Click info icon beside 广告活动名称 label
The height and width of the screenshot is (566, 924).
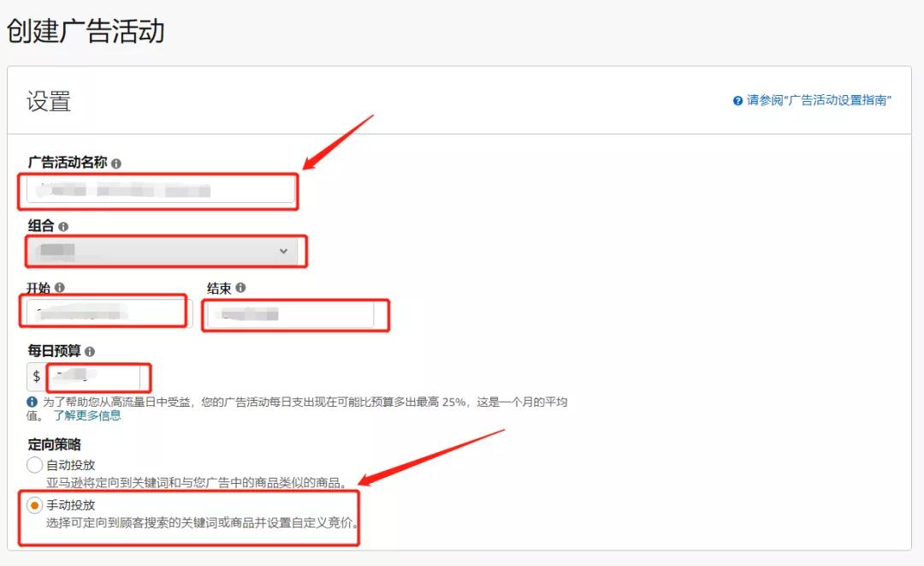point(116,164)
